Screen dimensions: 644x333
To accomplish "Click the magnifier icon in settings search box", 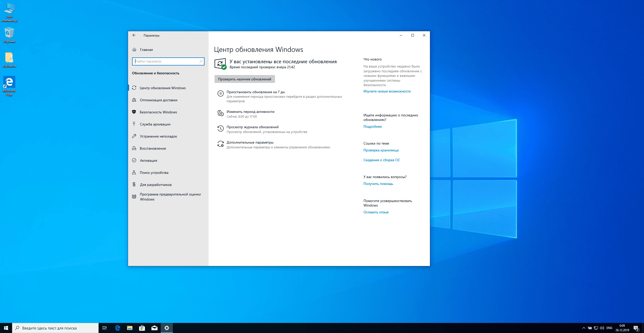I will (x=201, y=61).
